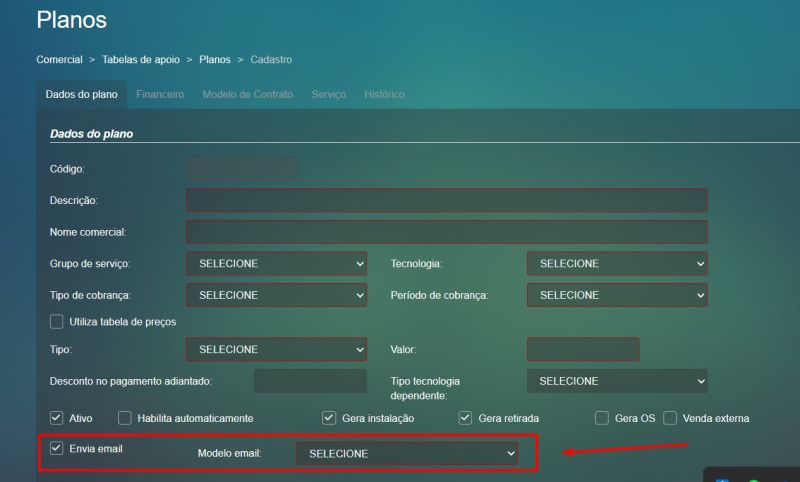Check Habilita automaticamente option

click(125, 418)
